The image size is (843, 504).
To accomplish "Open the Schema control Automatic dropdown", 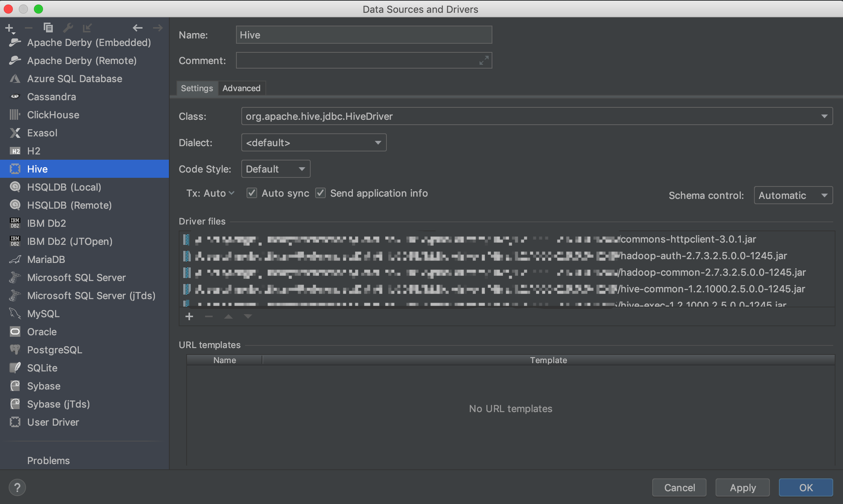I will tap(793, 195).
